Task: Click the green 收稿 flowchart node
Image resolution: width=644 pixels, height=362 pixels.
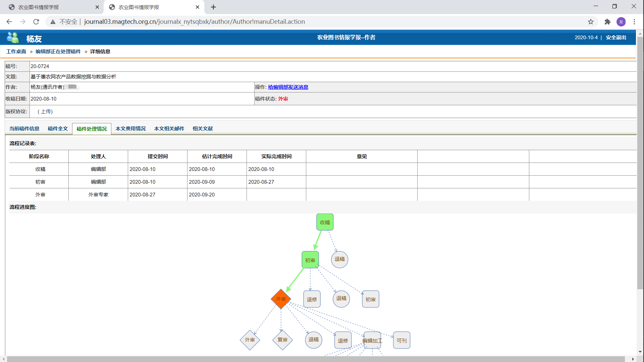Action: (325, 222)
